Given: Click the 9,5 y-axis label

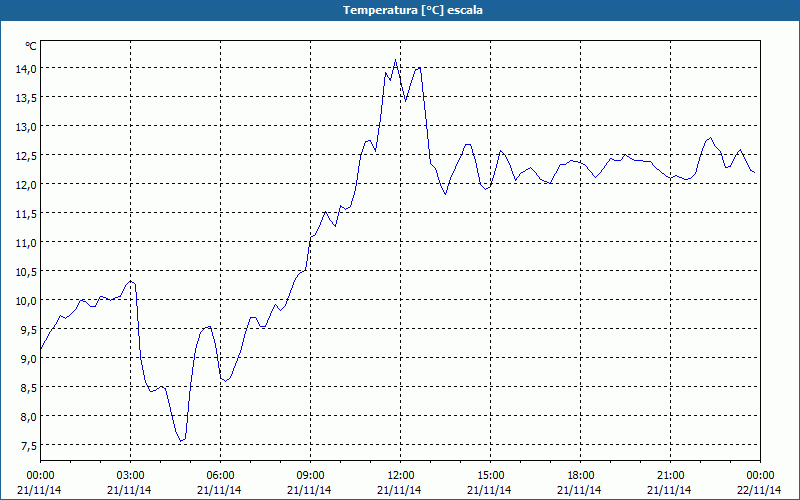Looking at the screenshot, I should tap(28, 330).
